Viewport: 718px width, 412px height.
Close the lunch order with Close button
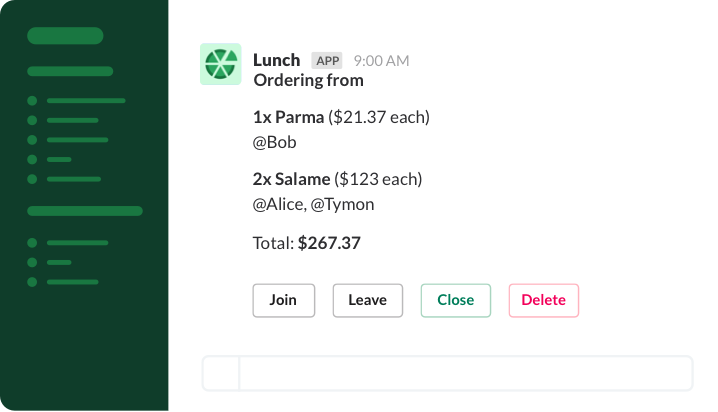point(455,300)
